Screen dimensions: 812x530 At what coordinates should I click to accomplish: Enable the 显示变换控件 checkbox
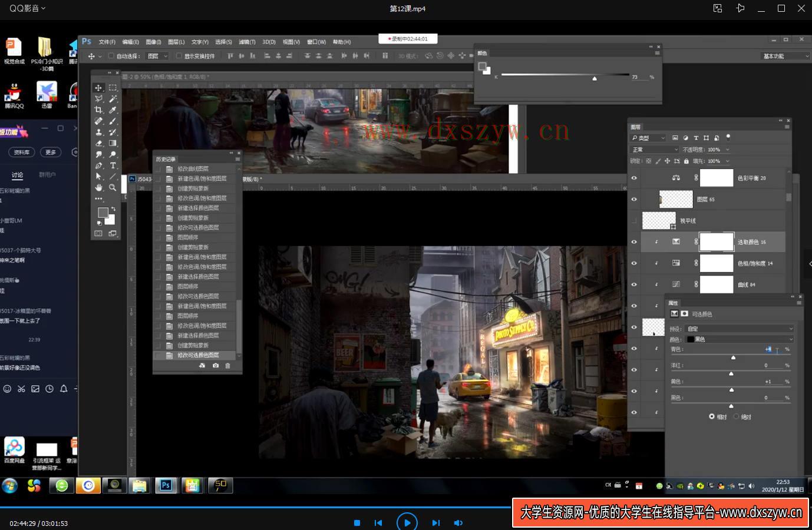[x=179, y=56]
